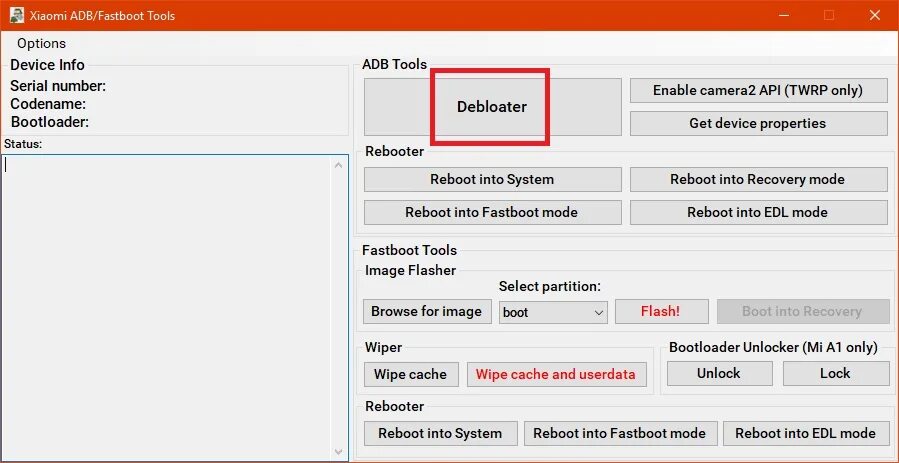Image resolution: width=899 pixels, height=463 pixels.
Task: Reboot into System under Fastboot Tools
Action: coord(440,434)
